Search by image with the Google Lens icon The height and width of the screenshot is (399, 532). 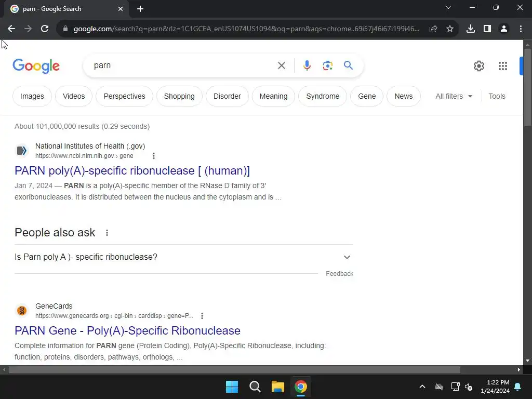327,65
